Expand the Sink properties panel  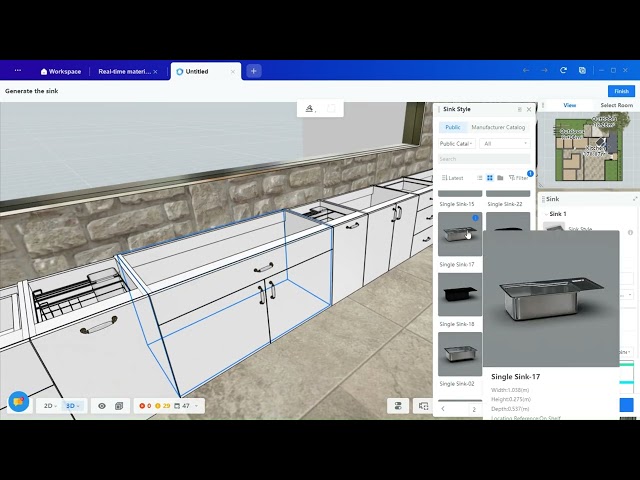point(635,199)
